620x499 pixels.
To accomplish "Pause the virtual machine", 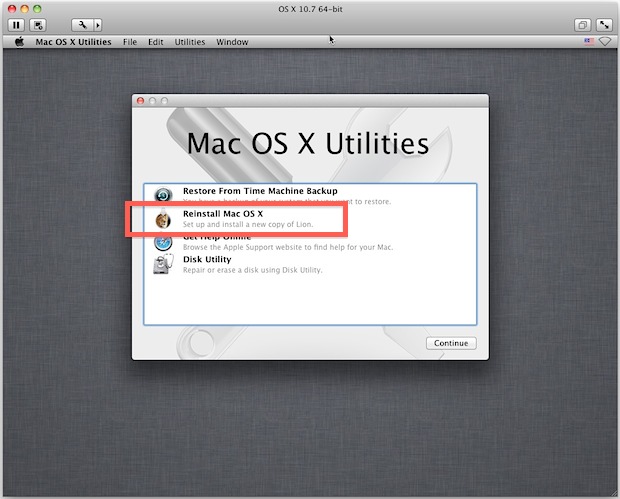I will coord(16,25).
